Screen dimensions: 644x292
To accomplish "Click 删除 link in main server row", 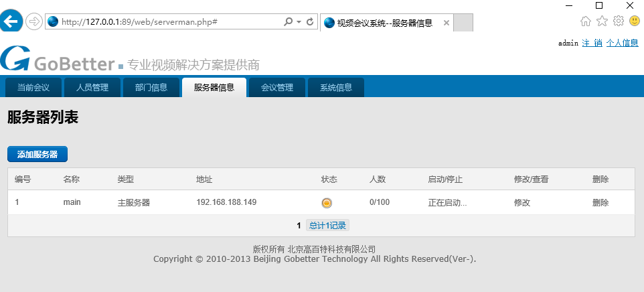I will click(x=600, y=202).
